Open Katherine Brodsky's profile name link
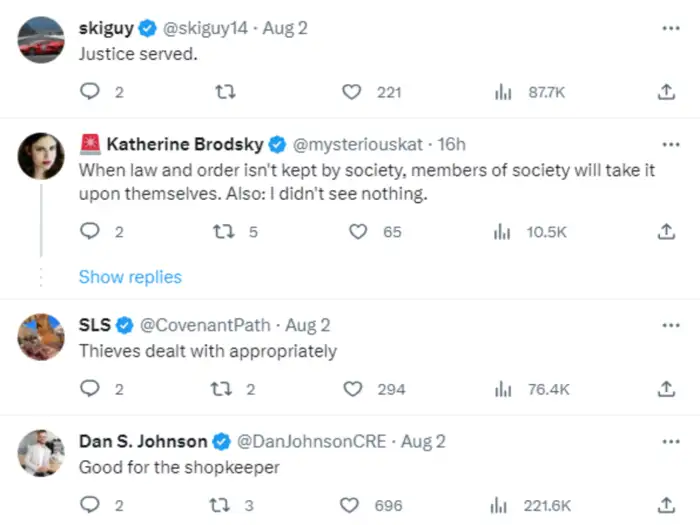Viewport: 700px width, 525px height. (x=183, y=144)
